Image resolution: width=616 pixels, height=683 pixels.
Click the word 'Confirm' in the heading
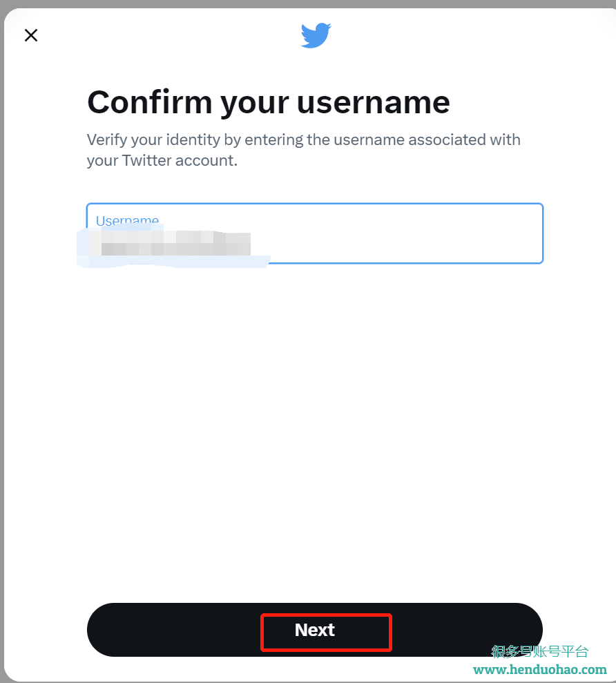click(149, 102)
